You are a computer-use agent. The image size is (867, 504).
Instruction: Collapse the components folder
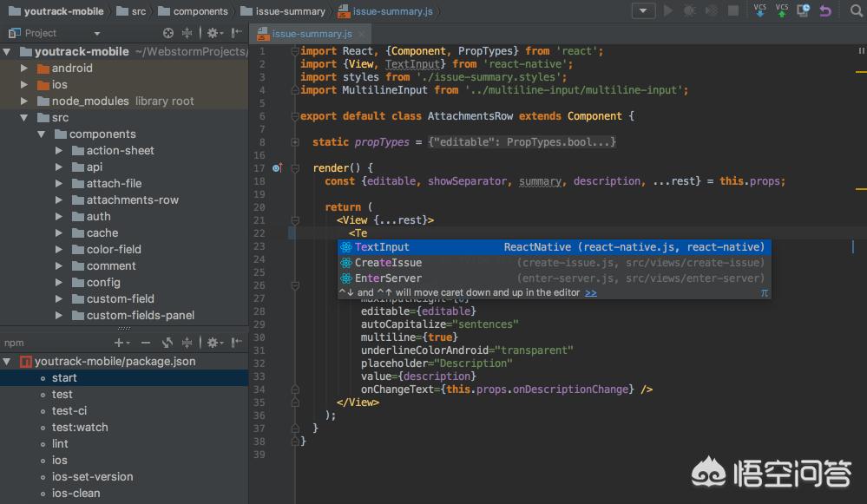41,134
